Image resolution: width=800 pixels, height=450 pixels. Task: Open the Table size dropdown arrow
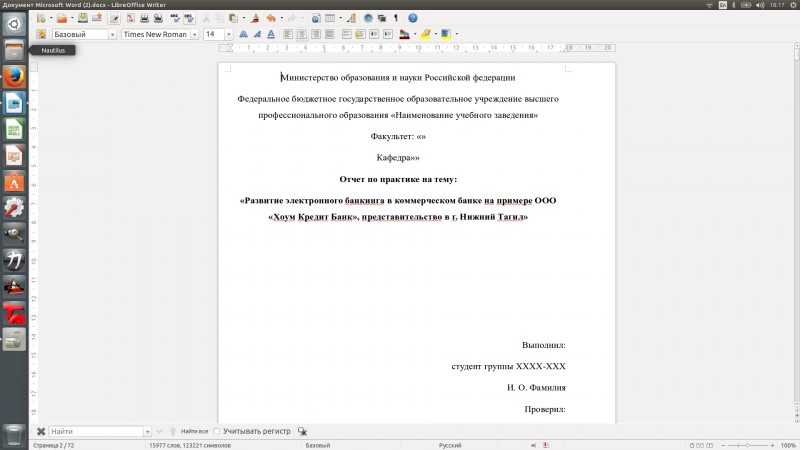point(340,18)
